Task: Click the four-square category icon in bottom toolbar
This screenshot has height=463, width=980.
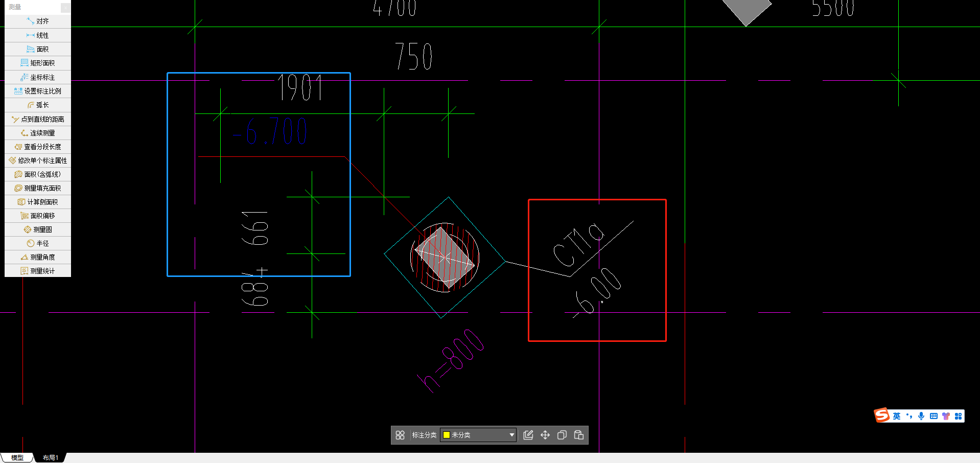Action: 400,435
